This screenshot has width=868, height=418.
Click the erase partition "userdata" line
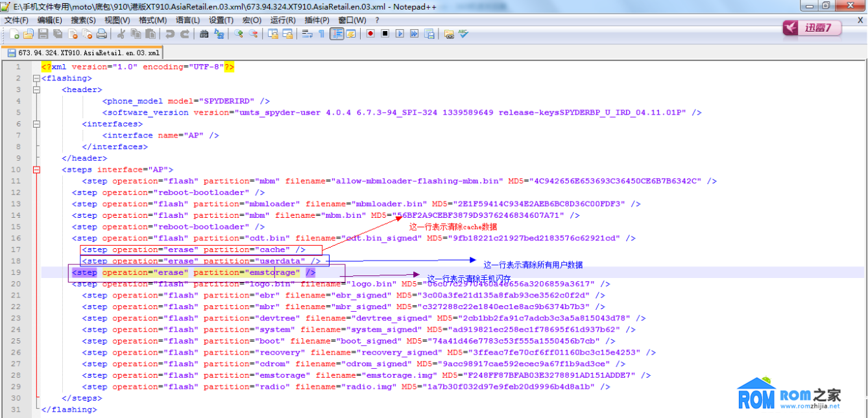201,261
